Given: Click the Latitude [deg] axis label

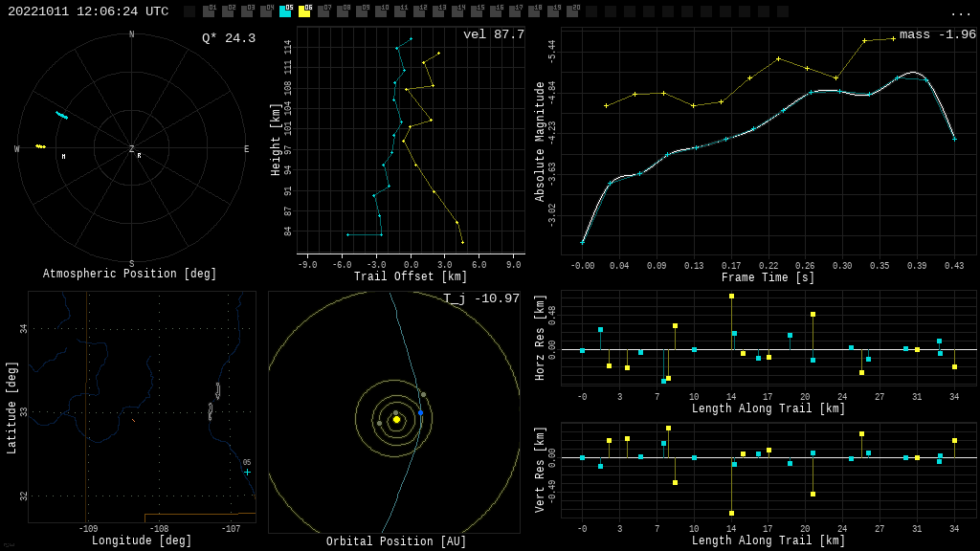Looking at the screenshot, I should point(11,408).
